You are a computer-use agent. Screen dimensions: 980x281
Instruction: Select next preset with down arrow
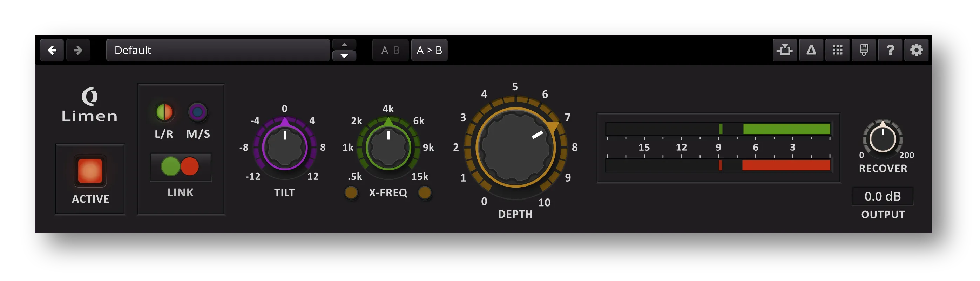(344, 55)
